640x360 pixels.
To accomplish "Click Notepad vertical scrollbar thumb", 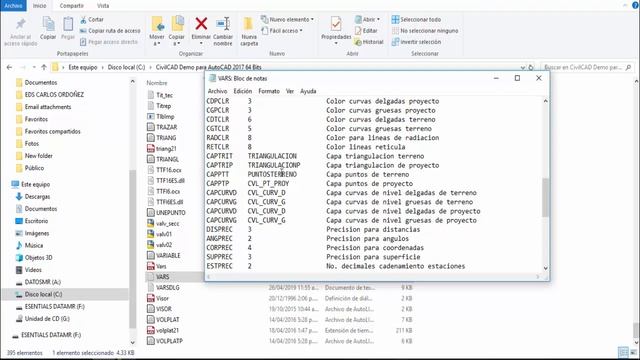I will pyautogui.click(x=545, y=198).
